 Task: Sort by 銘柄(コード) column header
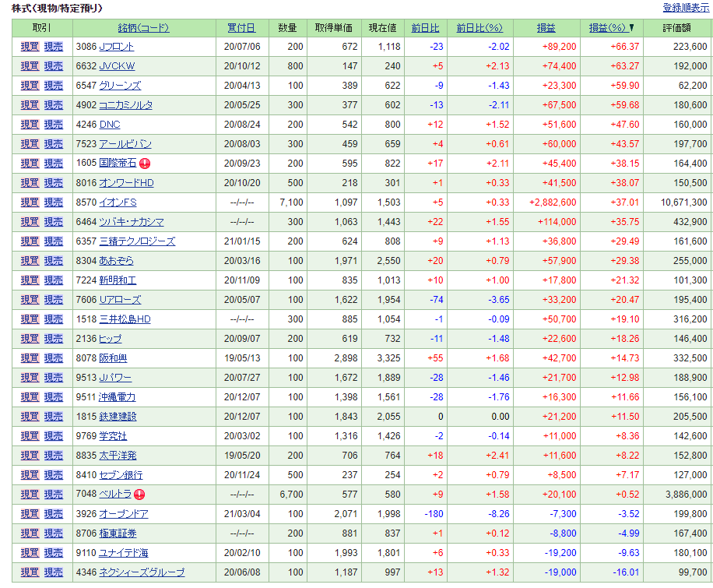(x=144, y=28)
